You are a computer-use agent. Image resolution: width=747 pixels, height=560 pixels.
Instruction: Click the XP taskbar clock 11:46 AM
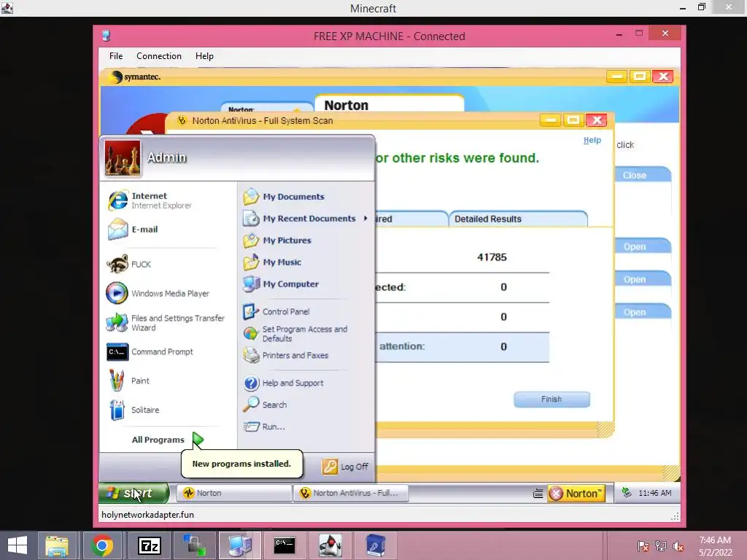tap(654, 493)
